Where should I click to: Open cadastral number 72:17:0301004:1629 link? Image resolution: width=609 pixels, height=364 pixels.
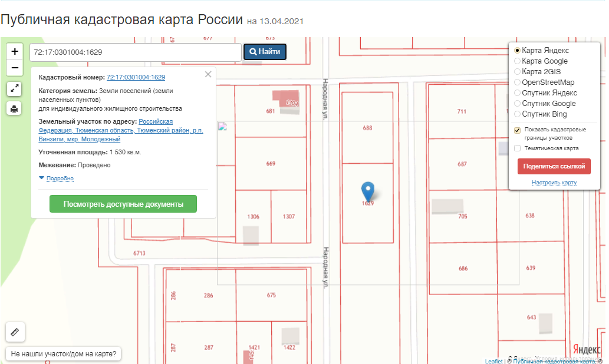136,77
